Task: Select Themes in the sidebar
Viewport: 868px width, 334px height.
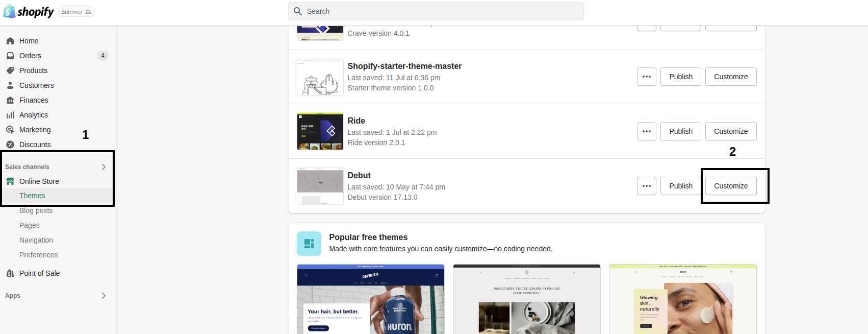Action: [32, 196]
